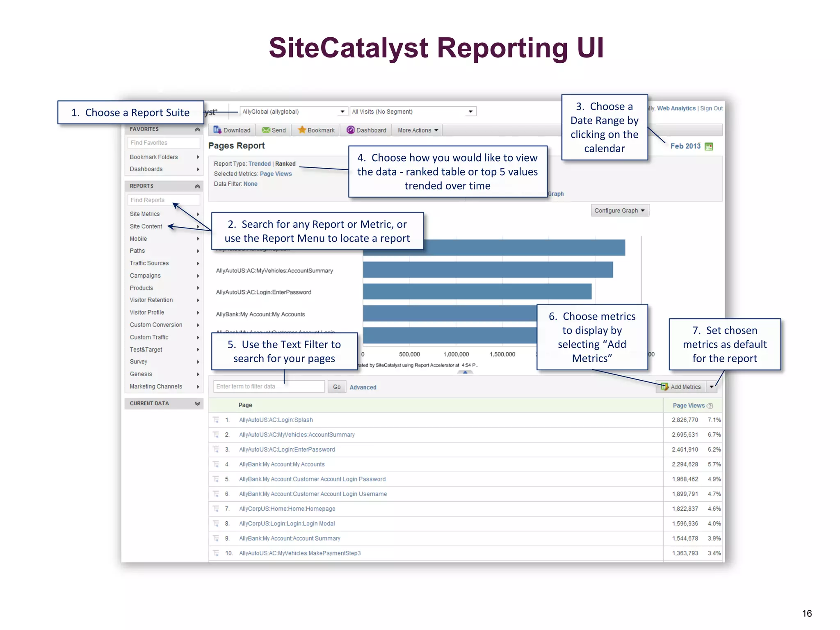The height and width of the screenshot is (630, 840).
Task: Click the Page Views selected metrics link
Action: point(276,174)
